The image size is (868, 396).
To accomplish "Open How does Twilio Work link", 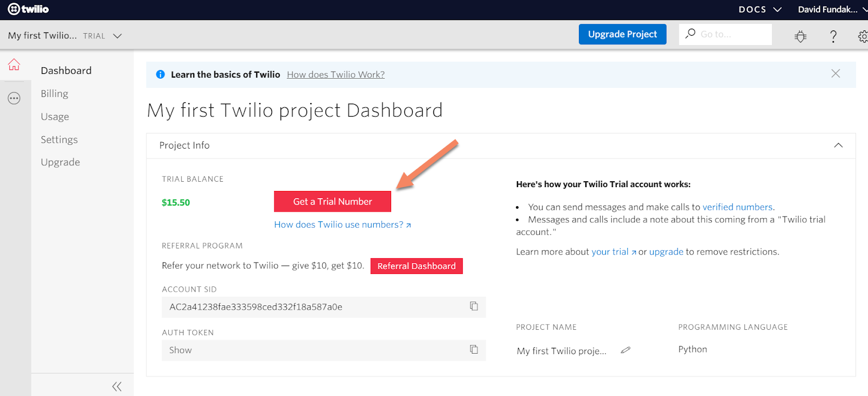I will click(336, 74).
